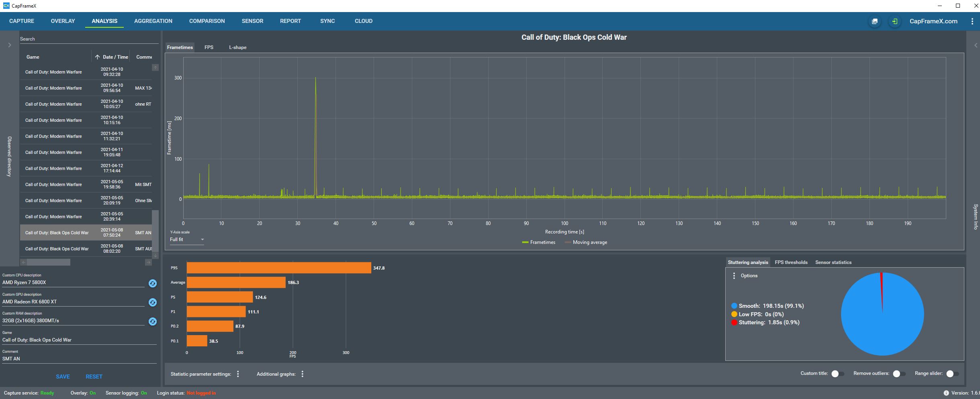Click horizontal scroll left arrow
The image size is (980, 399).
[23, 262]
